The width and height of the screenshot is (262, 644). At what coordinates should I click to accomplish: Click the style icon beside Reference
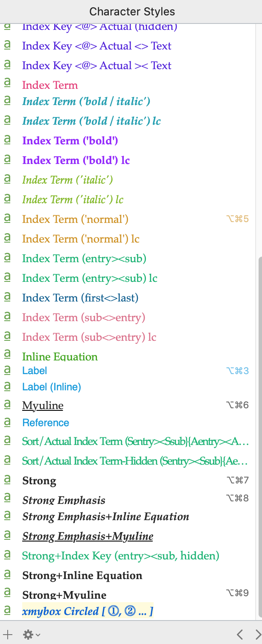(7, 422)
